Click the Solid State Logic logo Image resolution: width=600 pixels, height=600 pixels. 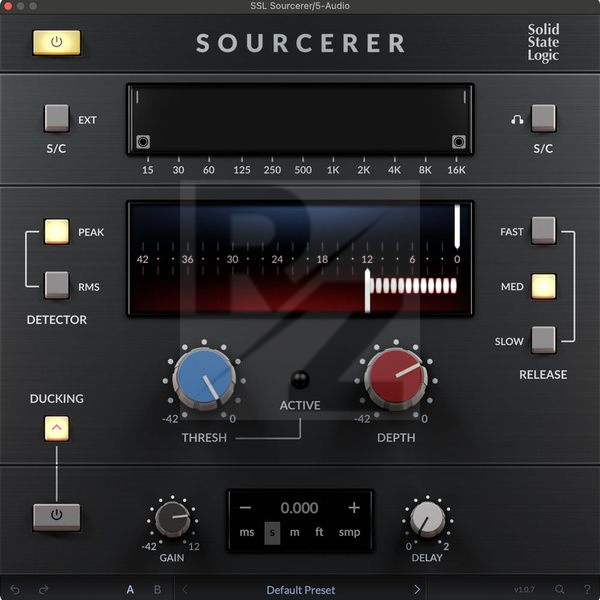tap(543, 42)
